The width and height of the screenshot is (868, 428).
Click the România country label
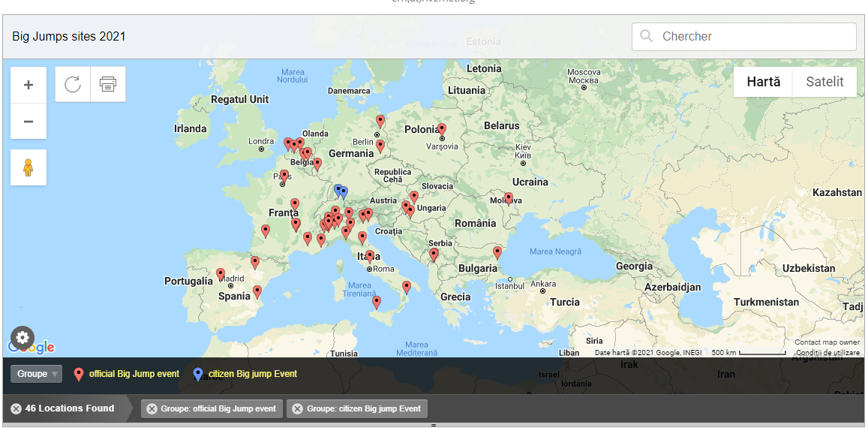475,223
